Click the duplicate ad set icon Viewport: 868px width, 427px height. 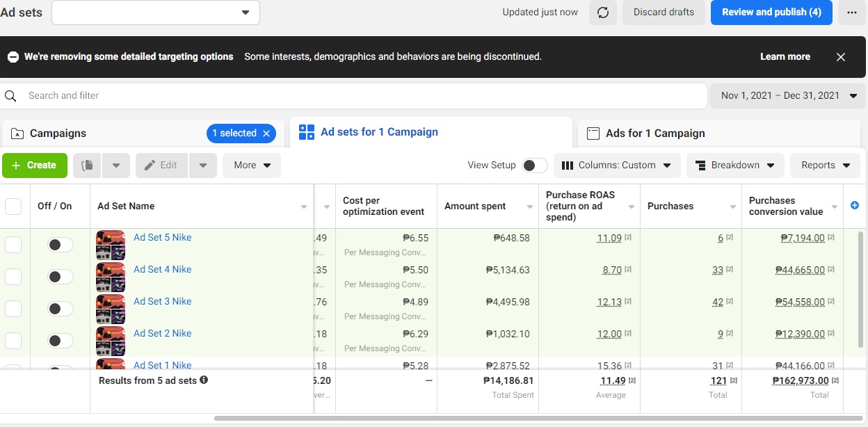coord(87,166)
